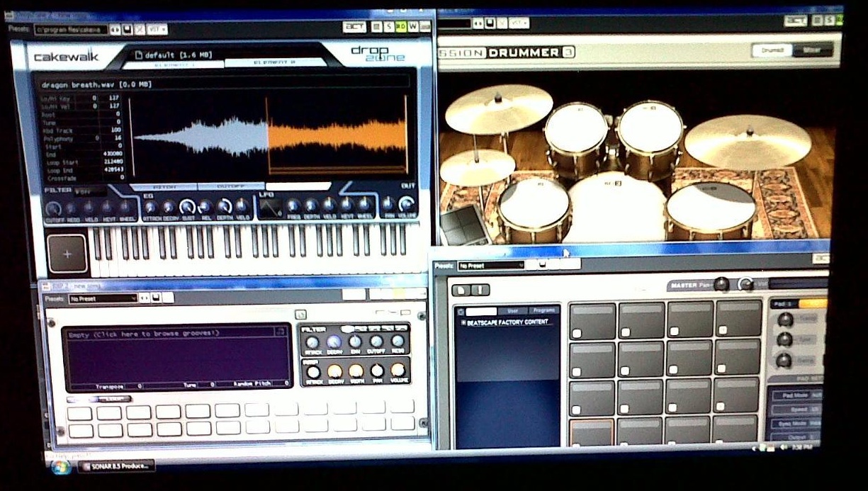Open the Dropzone filter type dropdown
868x491 pixels.
pyautogui.click(x=91, y=191)
